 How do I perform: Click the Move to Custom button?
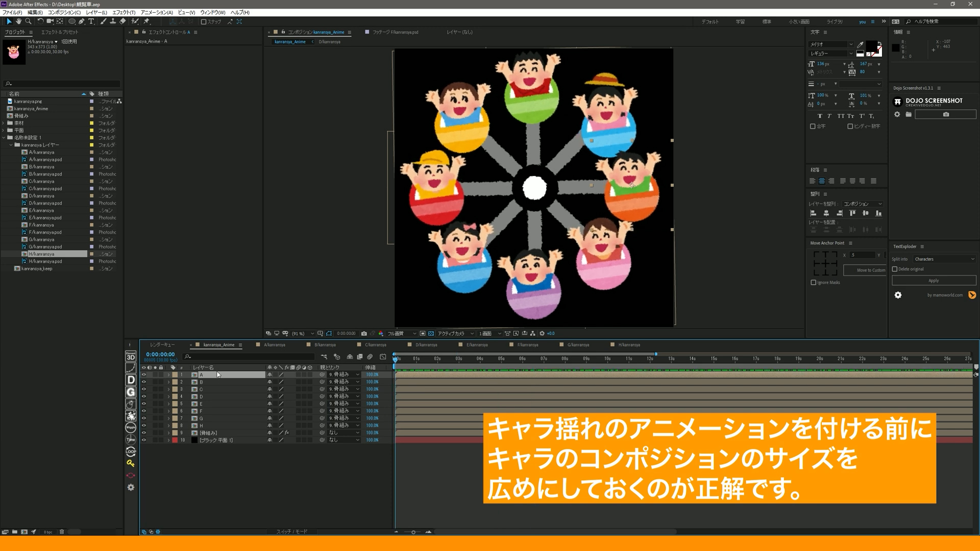[865, 270]
